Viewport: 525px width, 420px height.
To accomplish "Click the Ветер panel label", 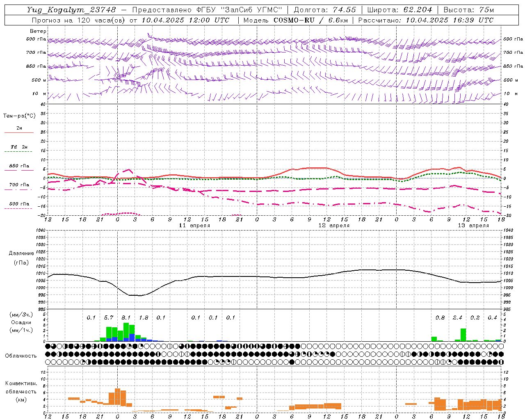I will [x=38, y=31].
